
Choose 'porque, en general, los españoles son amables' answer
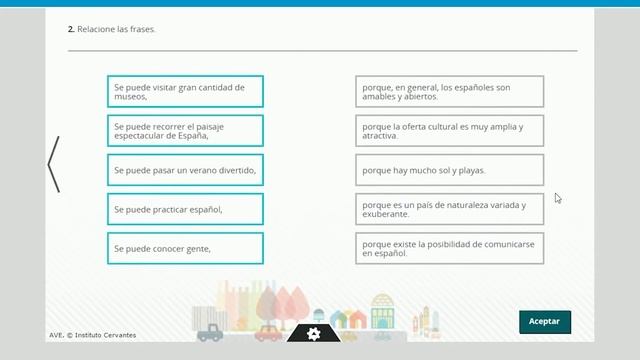[449, 91]
